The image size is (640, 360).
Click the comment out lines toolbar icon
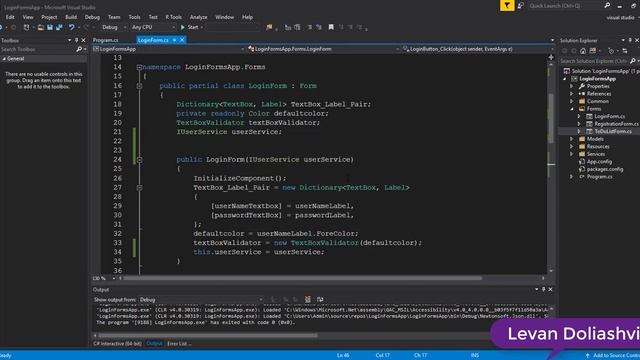[x=309, y=27]
